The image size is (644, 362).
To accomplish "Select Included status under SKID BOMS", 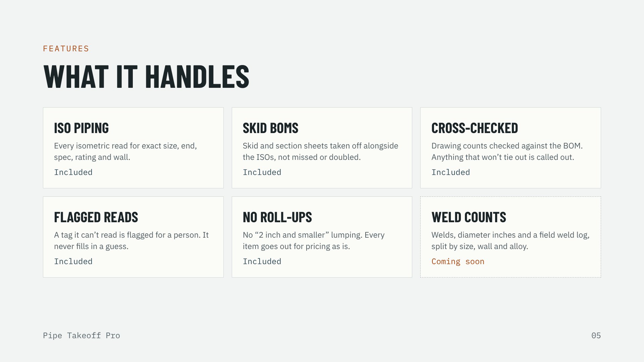I will (x=262, y=172).
